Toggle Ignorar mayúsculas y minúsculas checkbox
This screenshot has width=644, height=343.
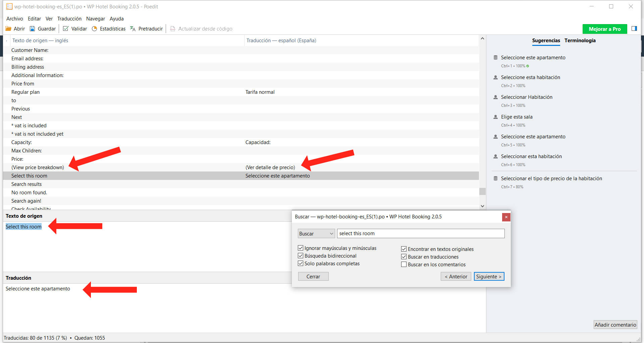click(x=301, y=248)
